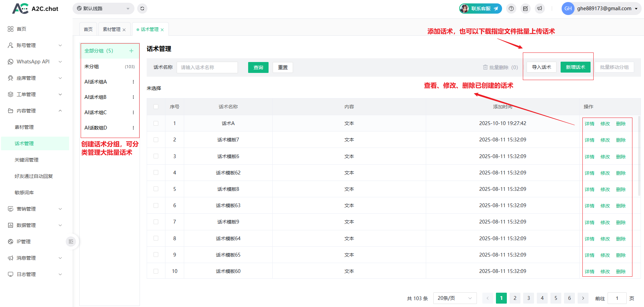644x307 pixels.
Task: Click the 导入话术 button
Action: pos(541,67)
